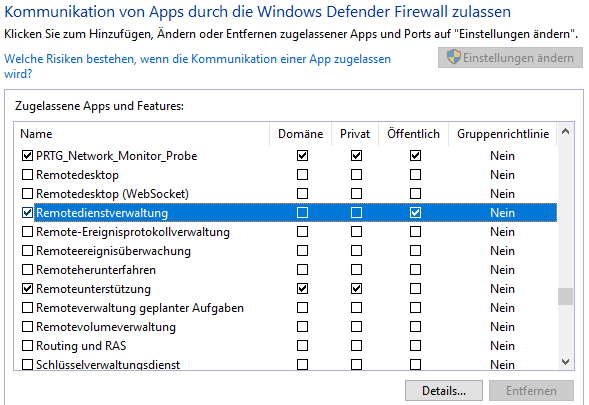Screen dimensions: 589x405
Task: Click the list's vertical scrollbar thumb
Action: click(565, 297)
